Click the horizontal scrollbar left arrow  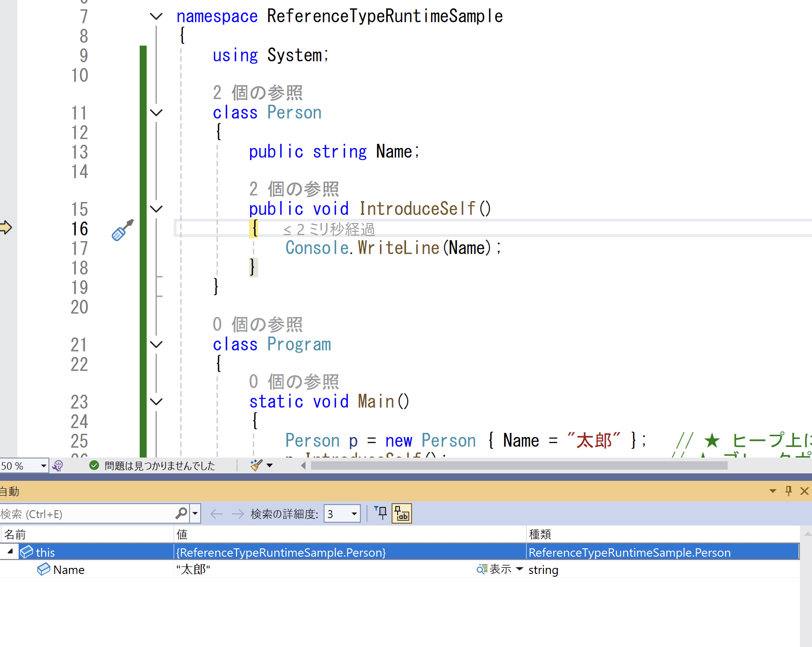coord(304,465)
